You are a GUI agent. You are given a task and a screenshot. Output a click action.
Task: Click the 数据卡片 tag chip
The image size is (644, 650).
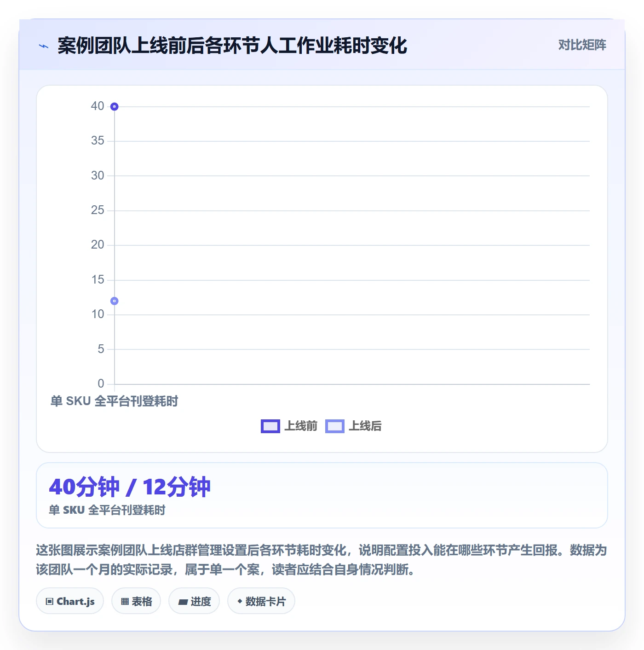coord(261,601)
